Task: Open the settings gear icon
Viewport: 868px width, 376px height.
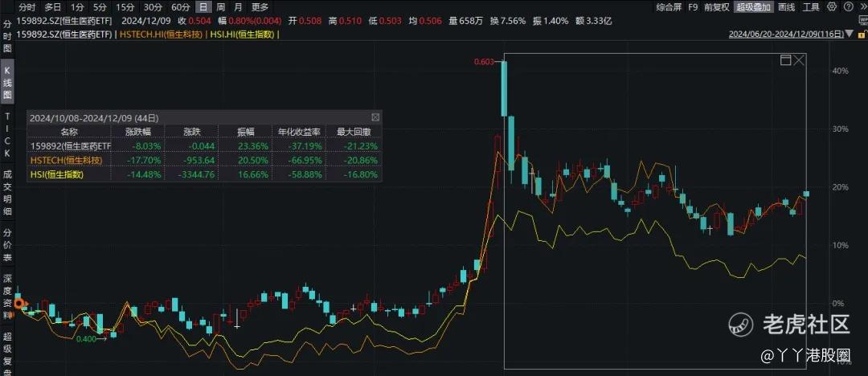Action: point(832,7)
